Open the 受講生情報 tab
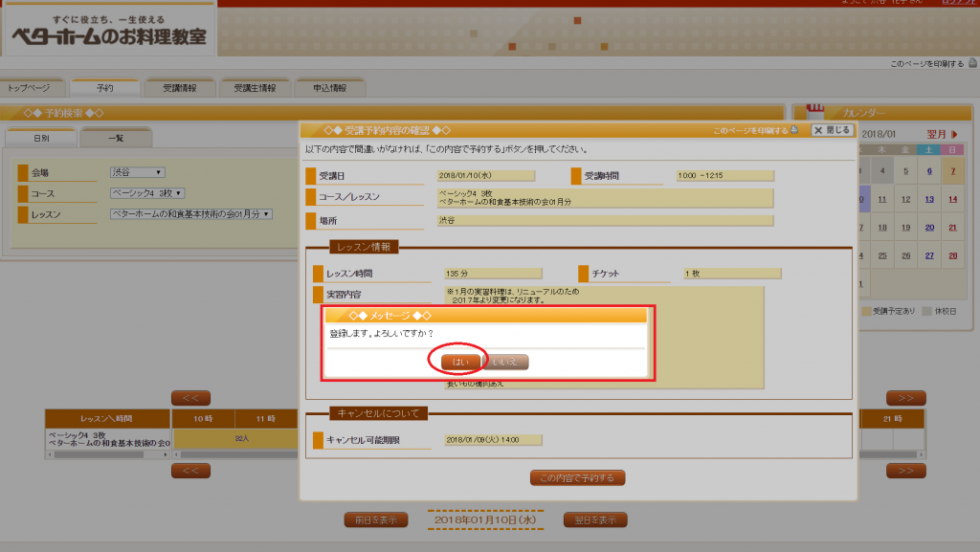The height and width of the screenshot is (552, 980). click(255, 88)
